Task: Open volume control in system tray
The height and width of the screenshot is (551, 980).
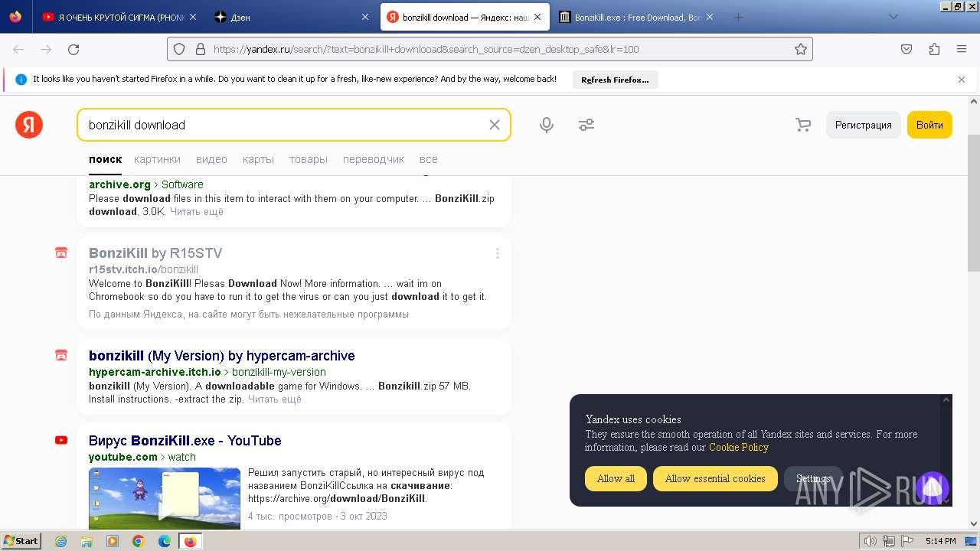Action: pyautogui.click(x=871, y=541)
